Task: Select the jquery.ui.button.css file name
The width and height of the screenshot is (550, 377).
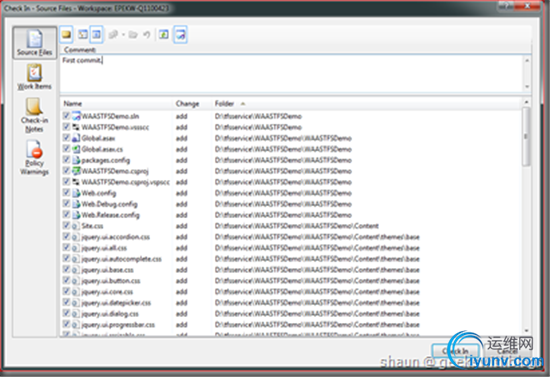Action: coord(111,281)
